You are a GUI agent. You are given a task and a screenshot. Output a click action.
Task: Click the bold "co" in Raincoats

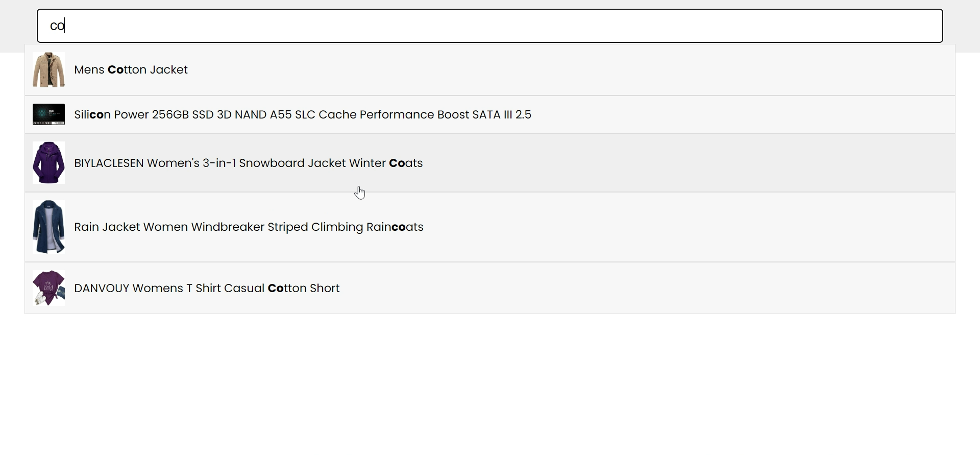399,227
